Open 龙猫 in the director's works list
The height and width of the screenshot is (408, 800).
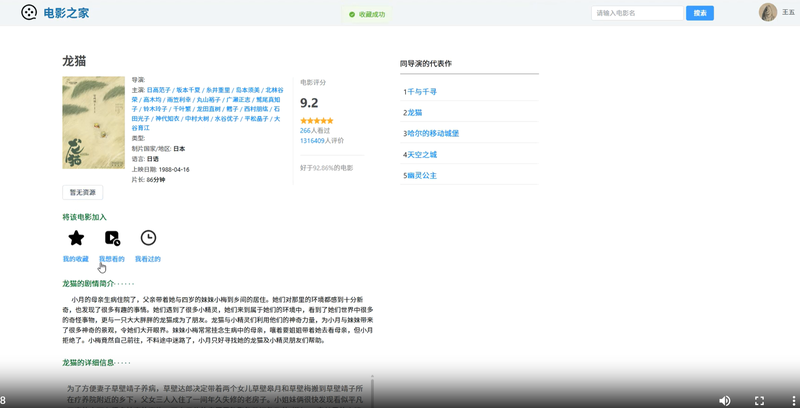415,113
